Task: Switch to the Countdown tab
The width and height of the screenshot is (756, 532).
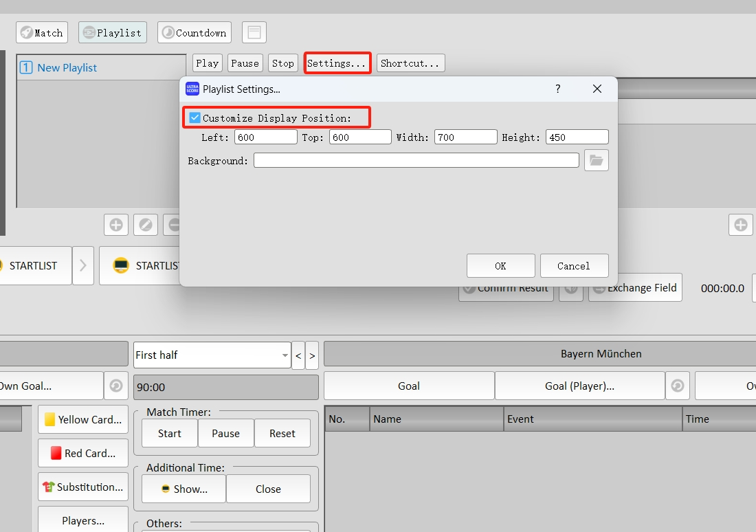Action: tap(194, 32)
